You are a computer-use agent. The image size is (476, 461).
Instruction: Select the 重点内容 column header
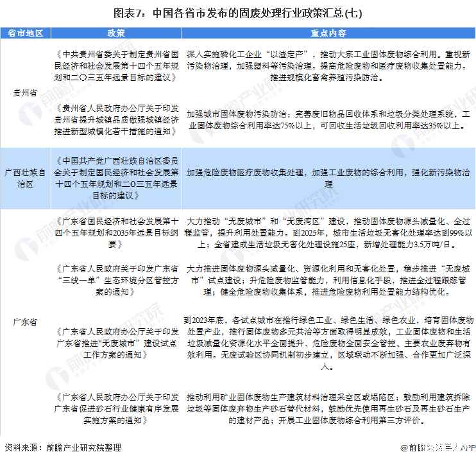pos(328,33)
